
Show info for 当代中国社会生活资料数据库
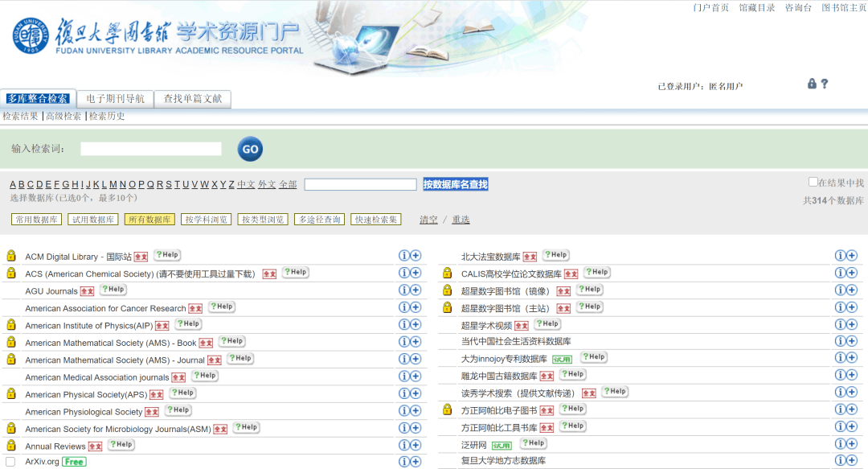841,341
